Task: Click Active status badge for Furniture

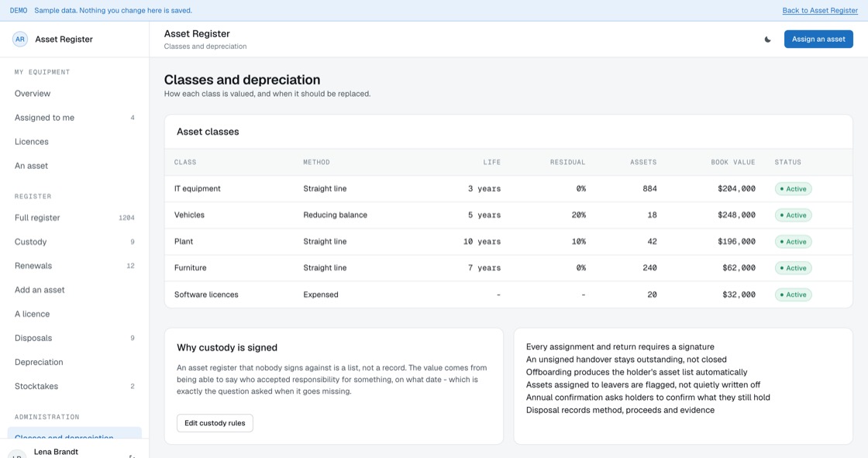Action: [794, 268]
